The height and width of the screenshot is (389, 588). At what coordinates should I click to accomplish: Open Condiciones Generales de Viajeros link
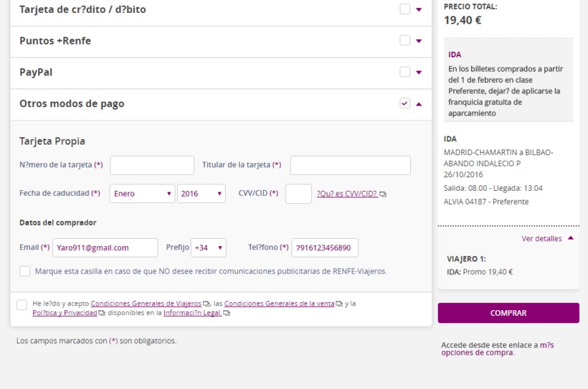coord(146,304)
